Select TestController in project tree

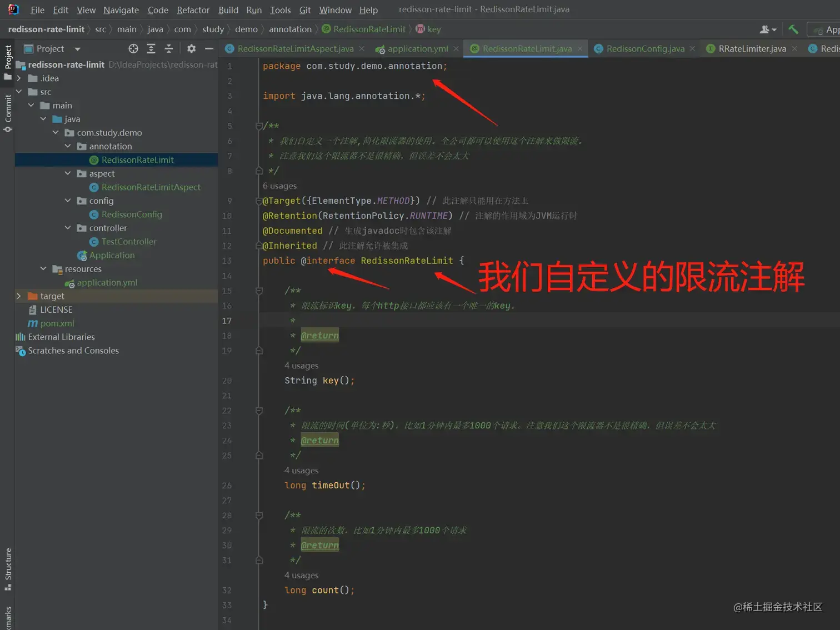coord(129,242)
